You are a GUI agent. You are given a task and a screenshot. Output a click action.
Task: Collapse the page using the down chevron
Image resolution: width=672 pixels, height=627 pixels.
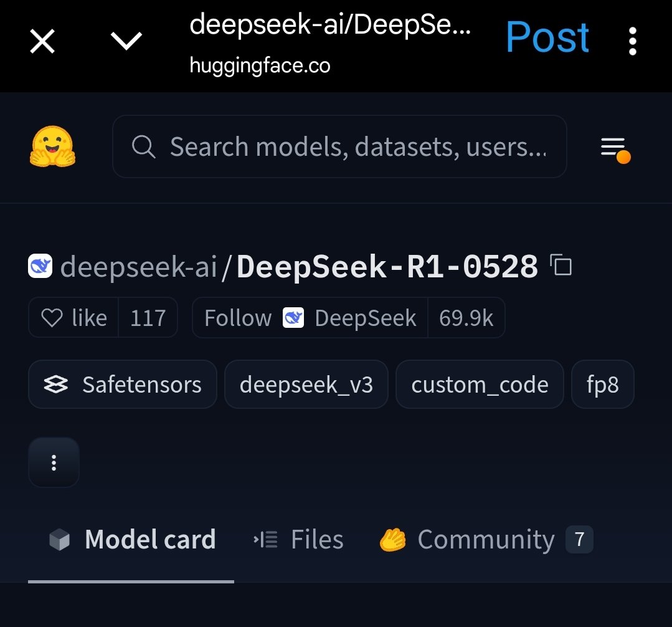(126, 41)
